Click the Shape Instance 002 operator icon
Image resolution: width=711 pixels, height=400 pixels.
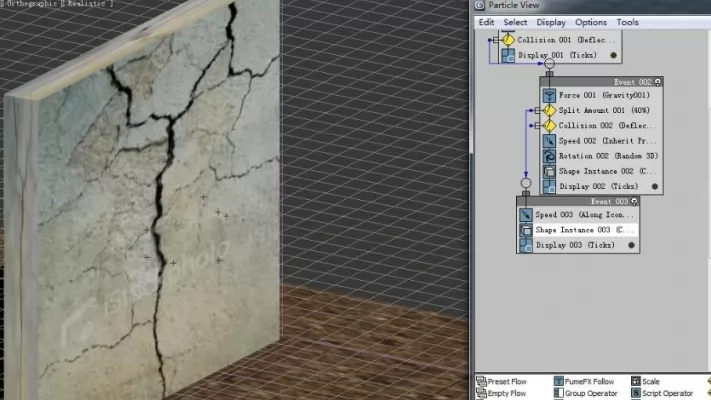pyautogui.click(x=549, y=171)
